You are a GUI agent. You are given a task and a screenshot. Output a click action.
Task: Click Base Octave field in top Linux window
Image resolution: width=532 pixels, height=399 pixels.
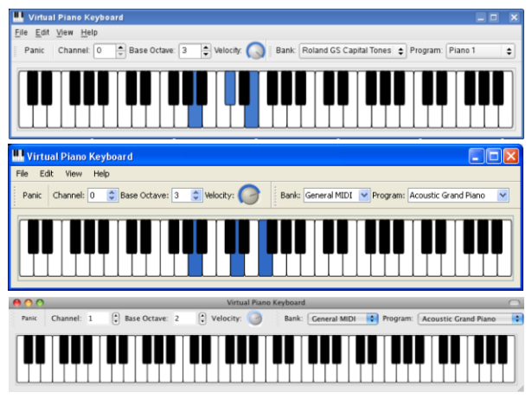click(x=190, y=50)
